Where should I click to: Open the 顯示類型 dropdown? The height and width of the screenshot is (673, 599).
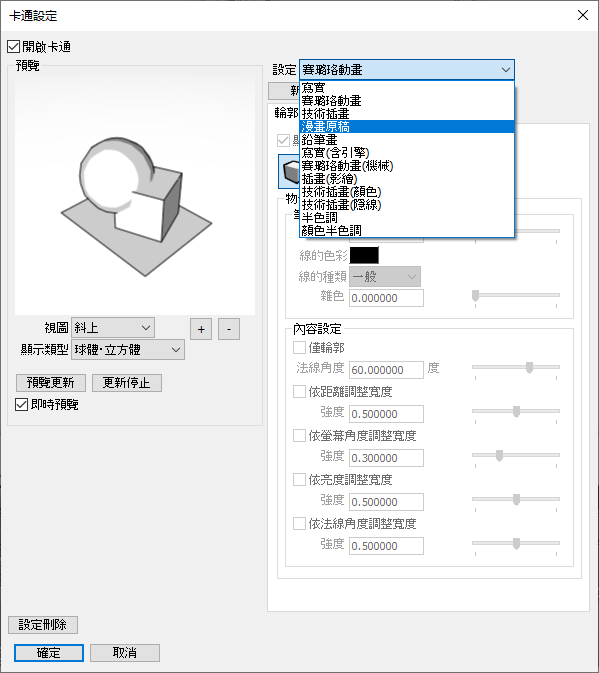(128, 350)
